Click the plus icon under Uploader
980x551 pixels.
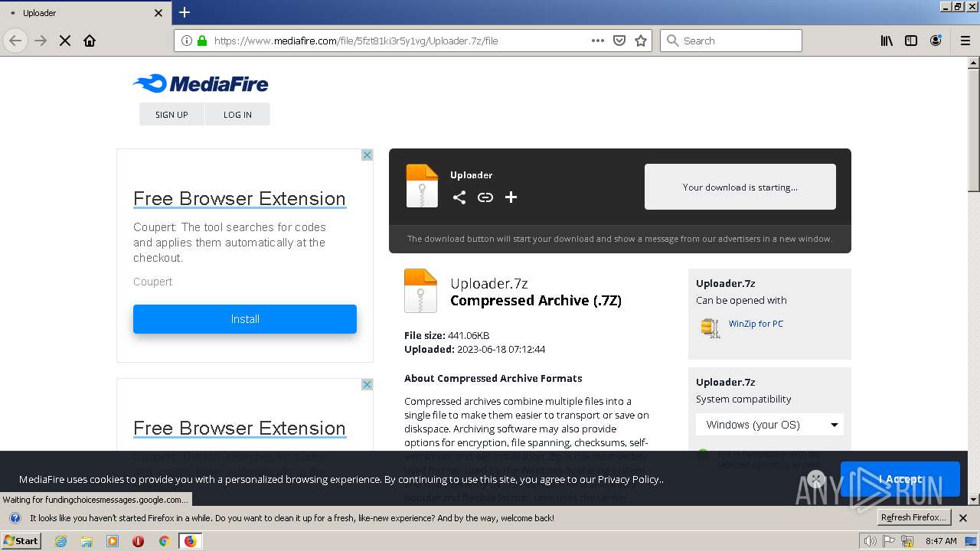tap(511, 197)
